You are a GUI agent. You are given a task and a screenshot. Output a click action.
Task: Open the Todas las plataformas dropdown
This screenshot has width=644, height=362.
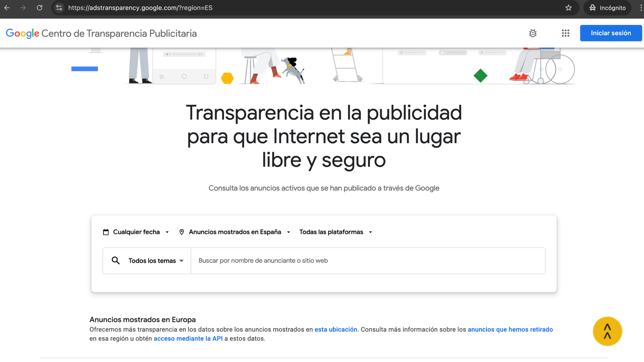pos(335,232)
